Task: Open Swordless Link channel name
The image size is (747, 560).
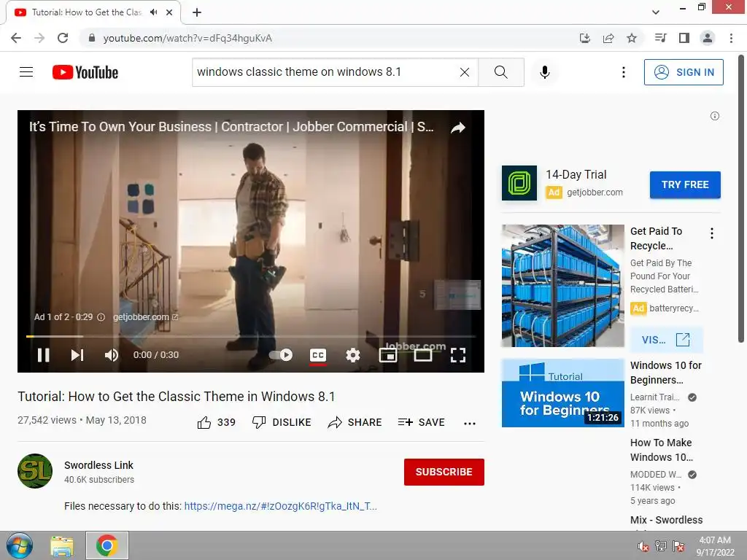Action: click(98, 465)
